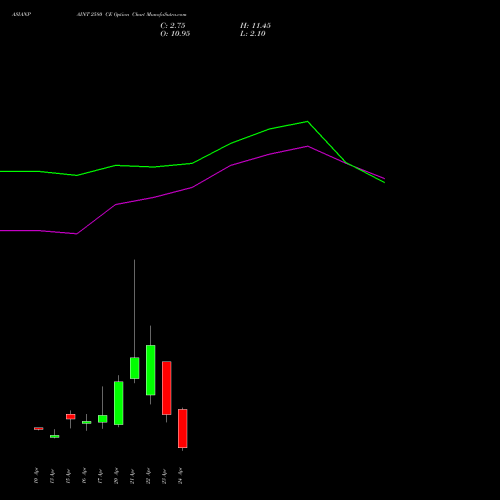Click the 'ASIANP' symbol text
The image size is (500, 500).
[x=22, y=15]
